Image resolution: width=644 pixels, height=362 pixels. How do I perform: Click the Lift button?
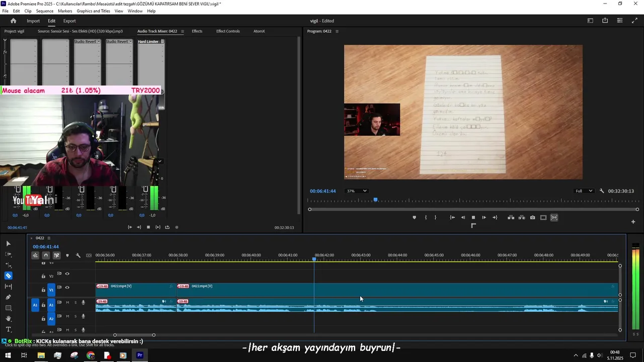coord(511,218)
